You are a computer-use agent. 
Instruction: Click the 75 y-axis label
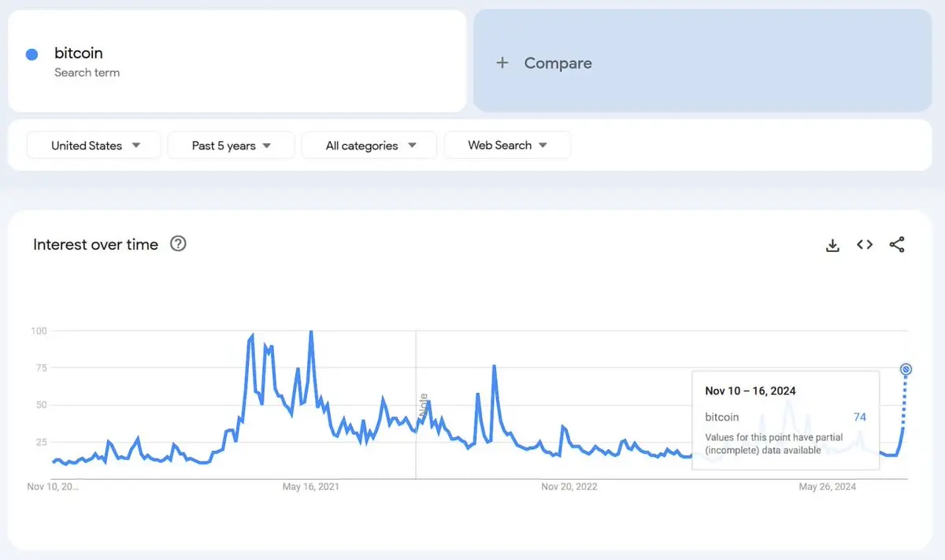point(42,368)
